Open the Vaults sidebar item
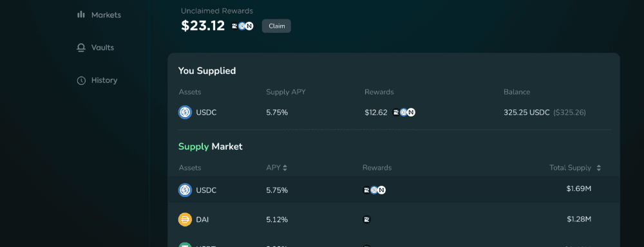644x247 pixels. click(95, 48)
